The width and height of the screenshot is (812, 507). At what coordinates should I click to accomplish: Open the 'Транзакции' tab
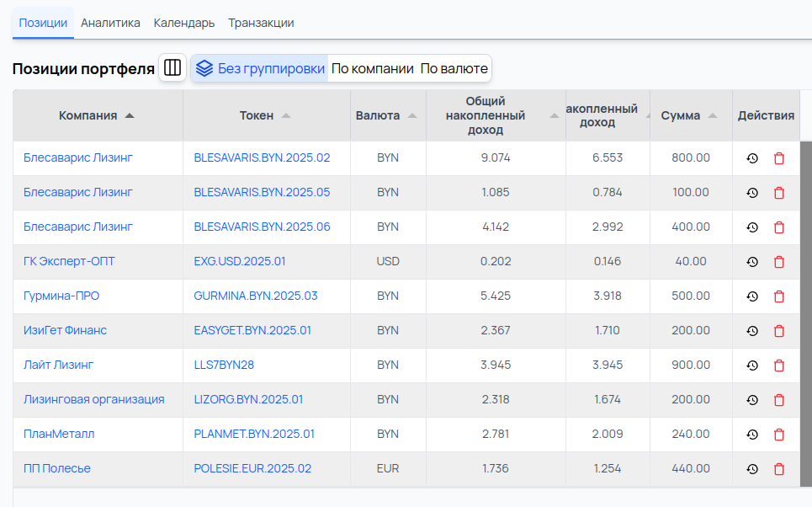[x=261, y=23]
